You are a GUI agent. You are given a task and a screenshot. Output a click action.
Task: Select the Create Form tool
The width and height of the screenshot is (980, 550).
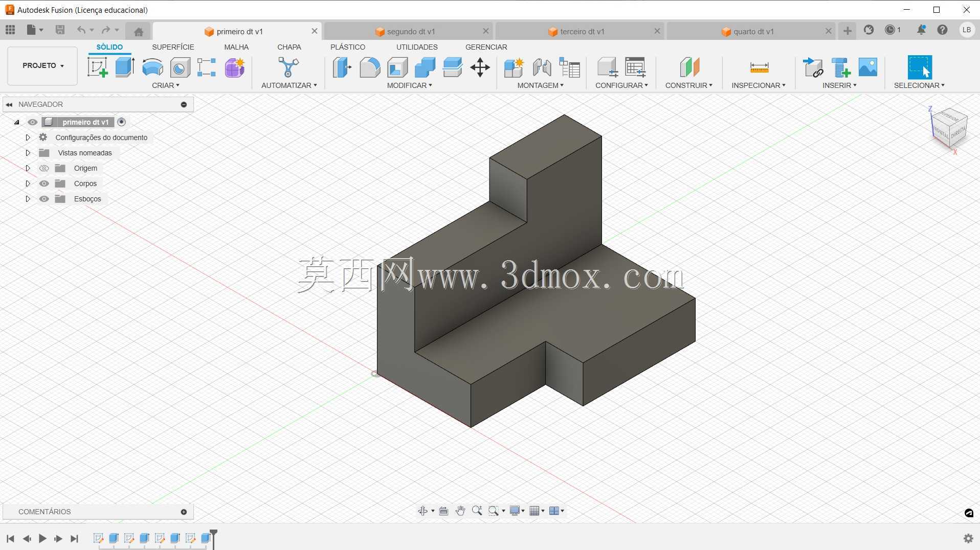(235, 67)
